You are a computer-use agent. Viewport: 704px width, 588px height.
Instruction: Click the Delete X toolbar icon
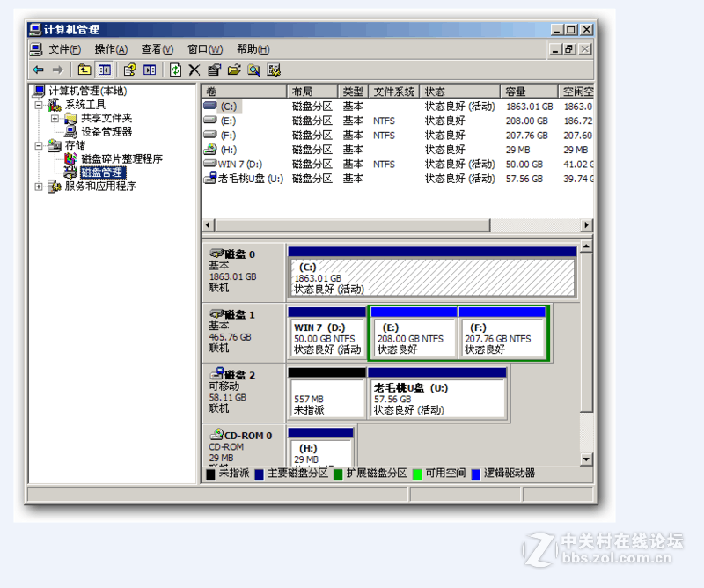[x=194, y=70]
